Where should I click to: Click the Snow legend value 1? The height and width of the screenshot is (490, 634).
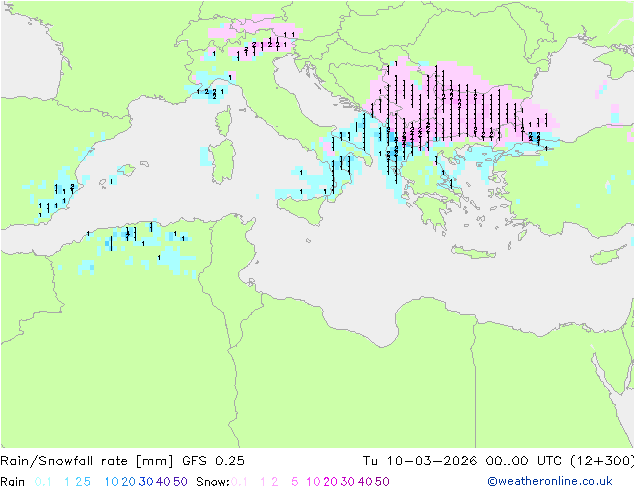coord(263,482)
